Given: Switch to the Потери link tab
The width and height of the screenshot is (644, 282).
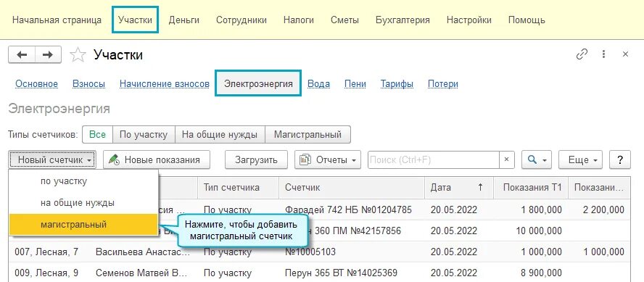Looking at the screenshot, I should pos(442,84).
